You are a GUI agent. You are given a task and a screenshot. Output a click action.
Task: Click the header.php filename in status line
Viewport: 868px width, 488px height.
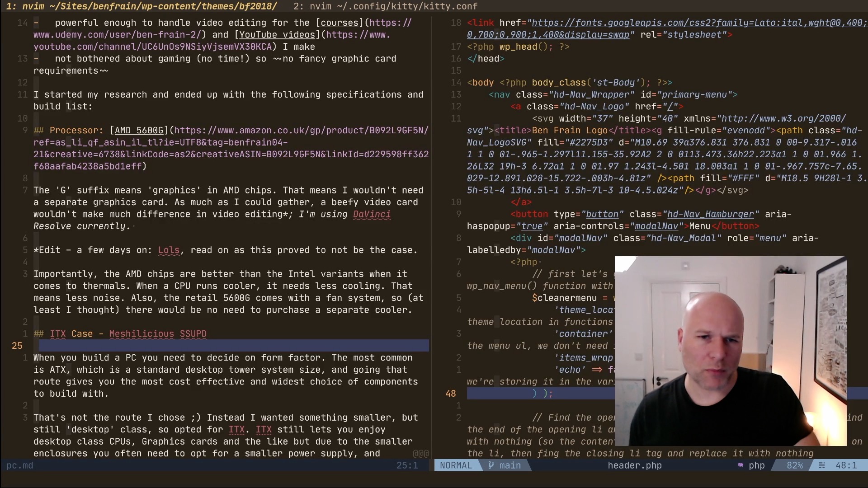tap(635, 465)
